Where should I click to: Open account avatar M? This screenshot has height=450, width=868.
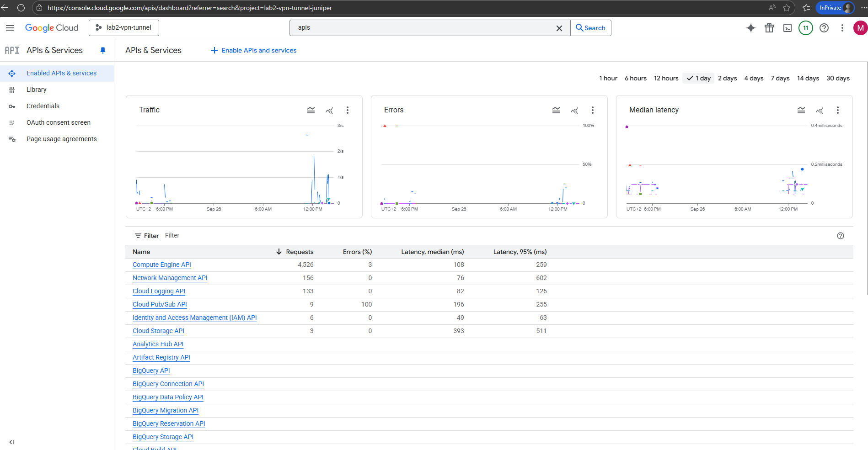(860, 28)
